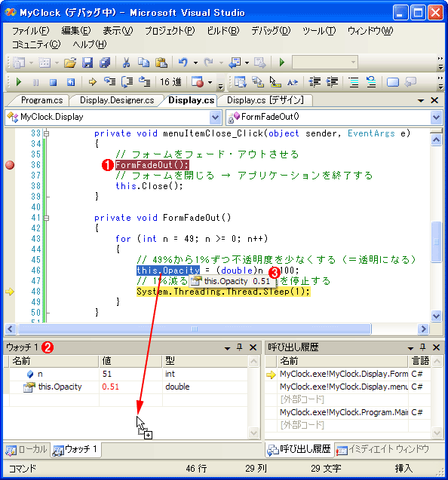Switch to the ローカル tab

26,450
